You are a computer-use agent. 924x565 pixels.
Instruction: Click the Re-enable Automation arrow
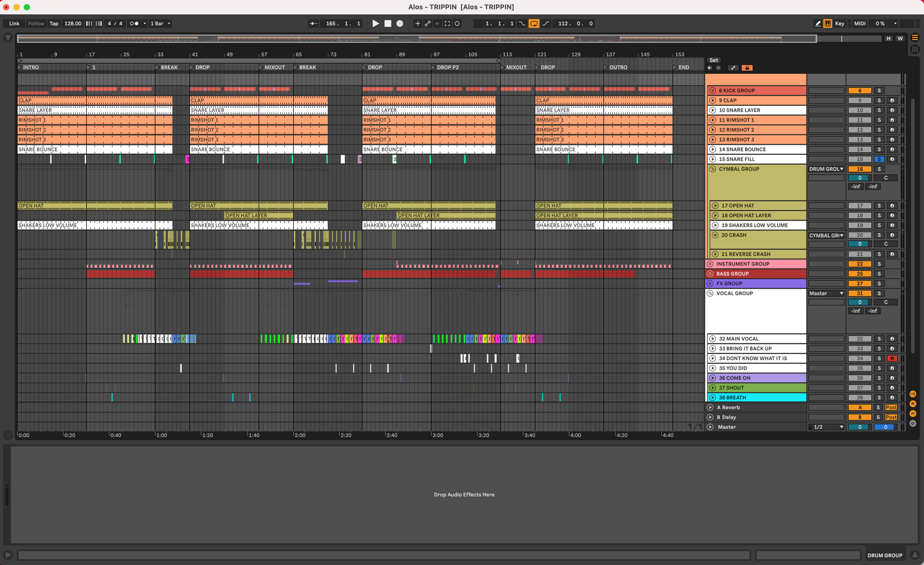437,24
